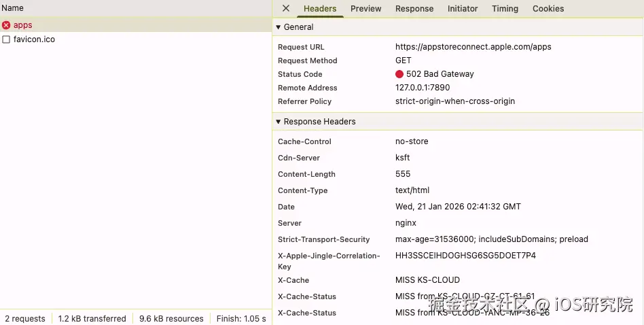Click the favicon.ico file type icon
Image resolution: width=644 pixels, height=325 pixels.
pyautogui.click(x=6, y=39)
